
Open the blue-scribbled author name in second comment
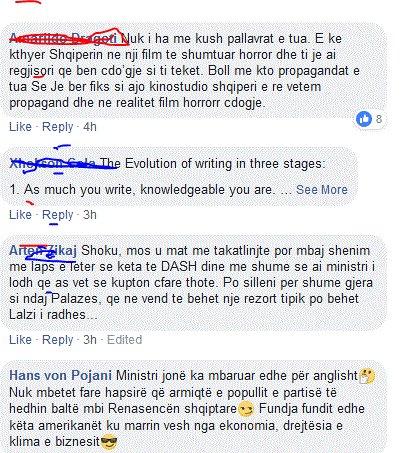53,163
